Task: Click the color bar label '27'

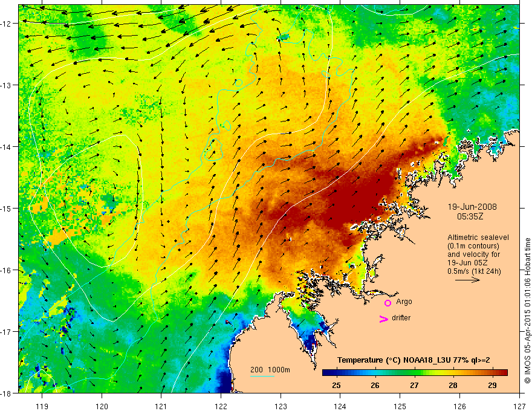Action: coord(414,386)
